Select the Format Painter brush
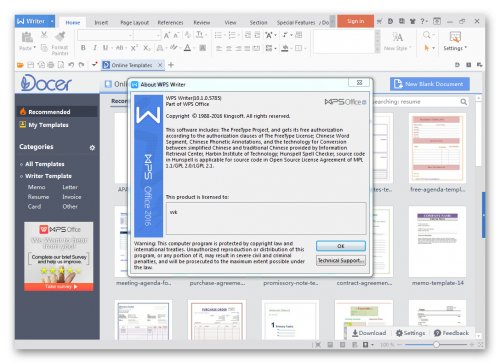Image resolution: width=500 pixels, height=364 pixels. pyautogui.click(x=60, y=37)
